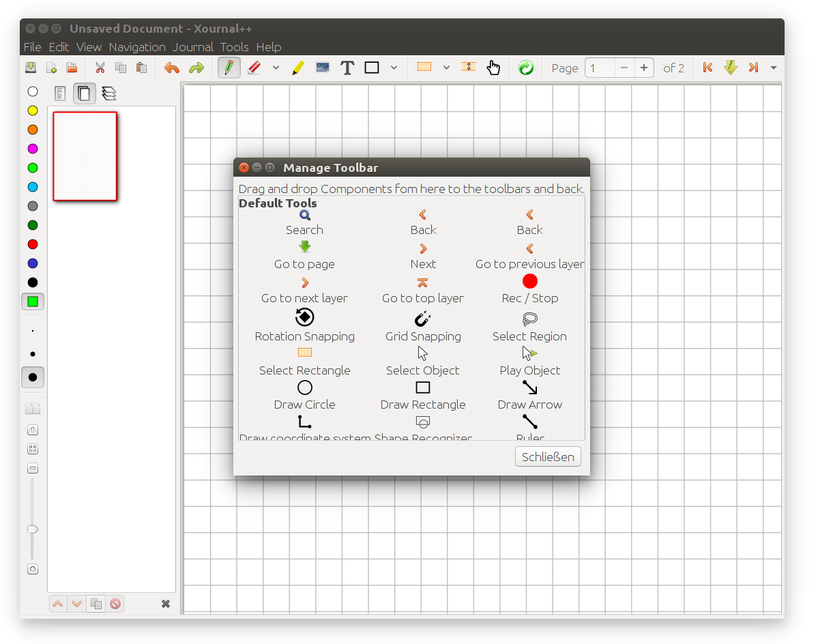Open the shape tool dropdown arrow

tap(394, 68)
